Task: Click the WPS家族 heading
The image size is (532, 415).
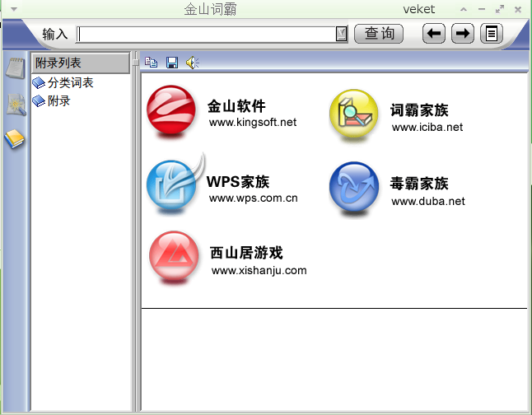Action: (238, 182)
